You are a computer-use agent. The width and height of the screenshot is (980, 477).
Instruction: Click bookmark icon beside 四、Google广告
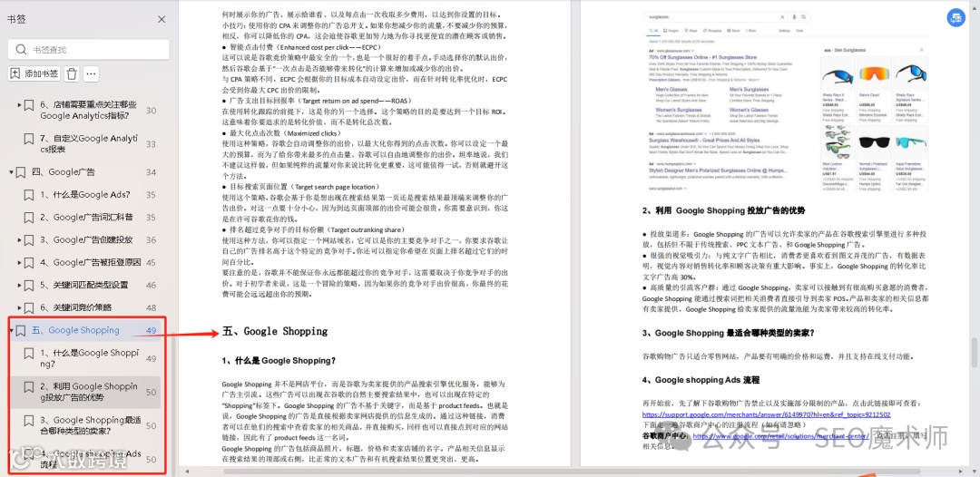(21, 171)
